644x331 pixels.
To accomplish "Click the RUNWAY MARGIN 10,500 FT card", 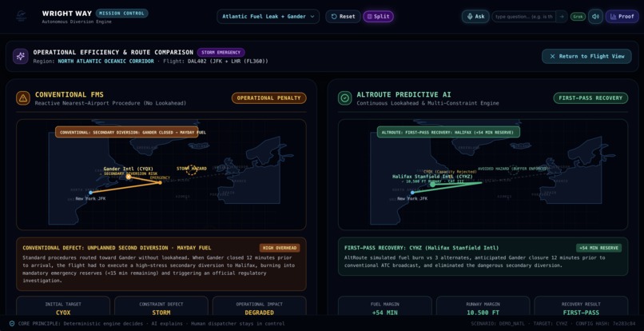I will point(483,307).
